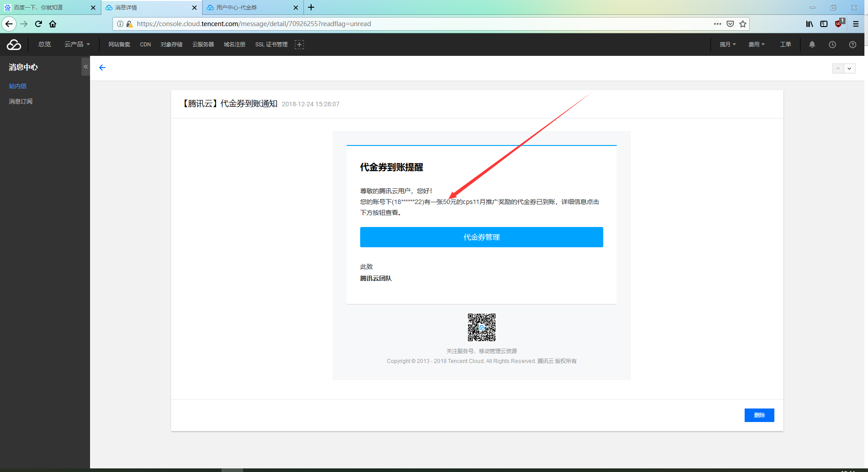868x472 pixels.
Task: Show the previous message with the up chevron
Action: click(838, 68)
